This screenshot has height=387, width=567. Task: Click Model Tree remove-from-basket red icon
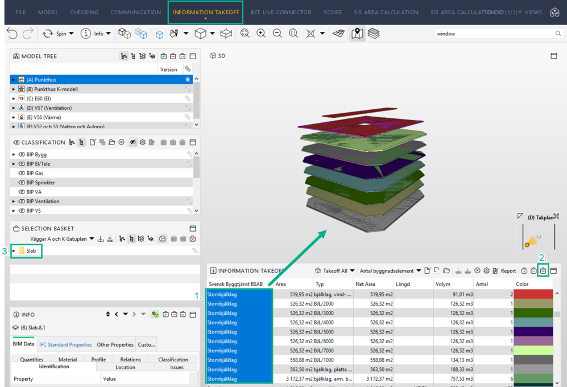tap(173, 56)
